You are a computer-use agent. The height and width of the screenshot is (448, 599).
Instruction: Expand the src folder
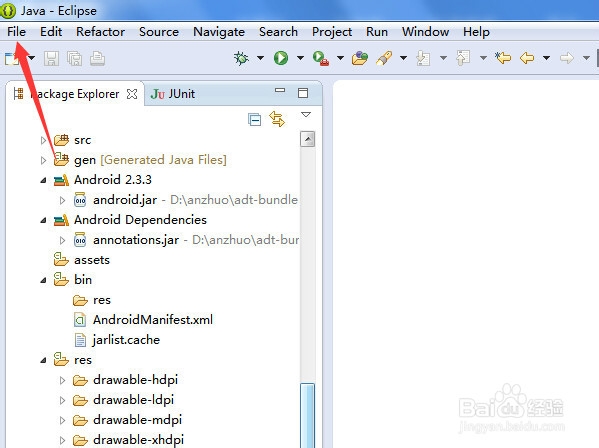click(43, 140)
